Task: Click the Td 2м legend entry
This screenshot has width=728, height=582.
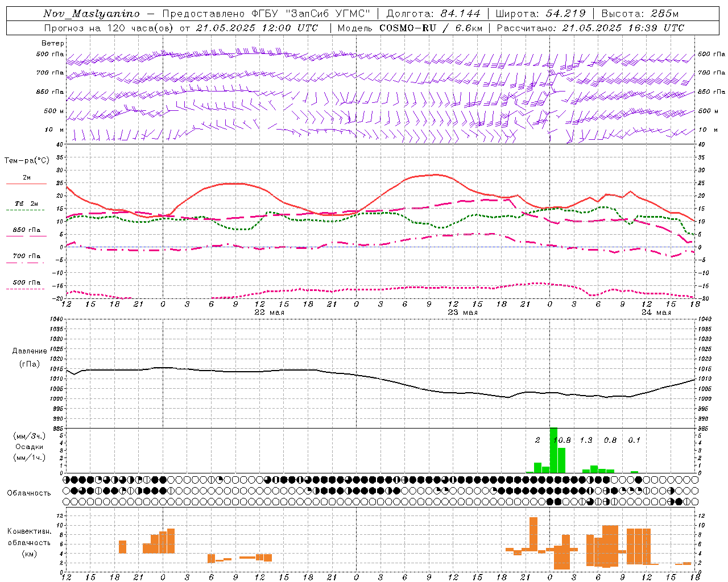Action: [26, 203]
